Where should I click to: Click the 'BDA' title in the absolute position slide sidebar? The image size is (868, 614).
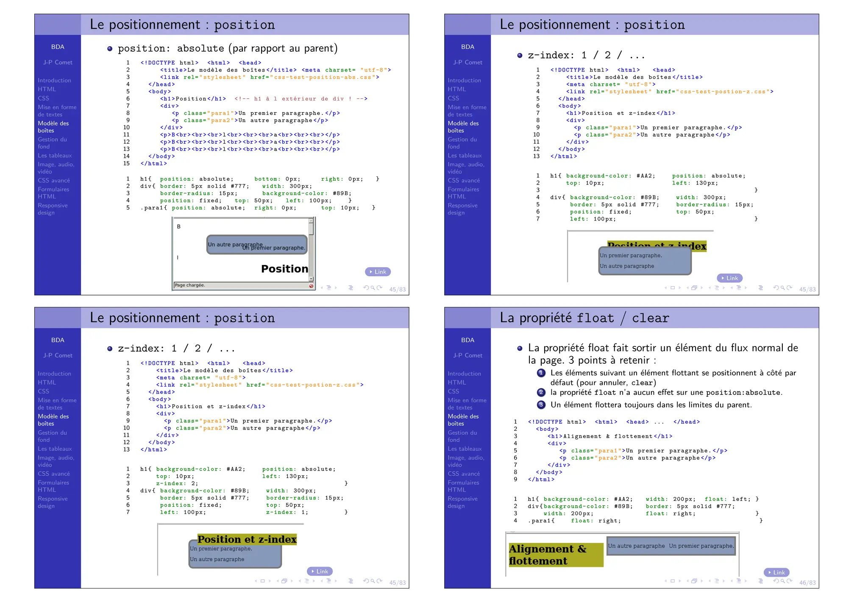[58, 47]
